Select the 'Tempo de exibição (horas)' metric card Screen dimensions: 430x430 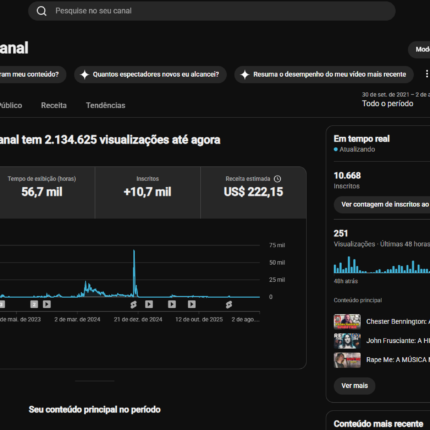click(x=47, y=193)
